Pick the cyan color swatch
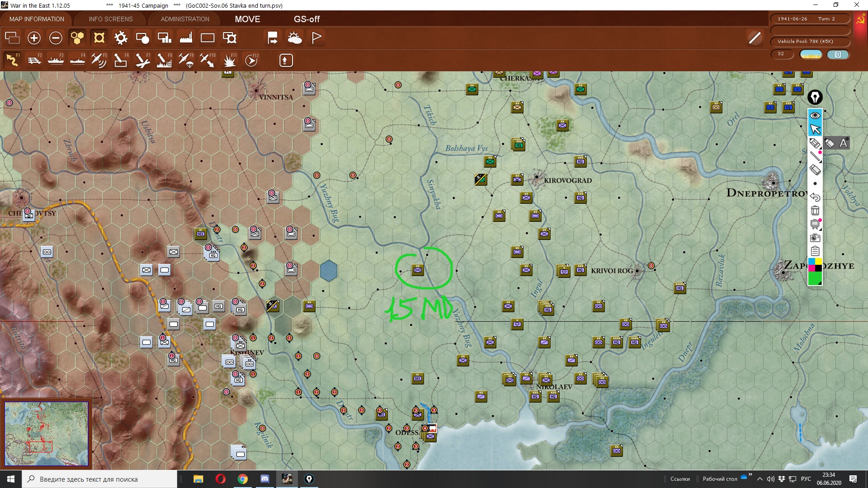Viewport: 868px width, 488px height. pos(811,262)
